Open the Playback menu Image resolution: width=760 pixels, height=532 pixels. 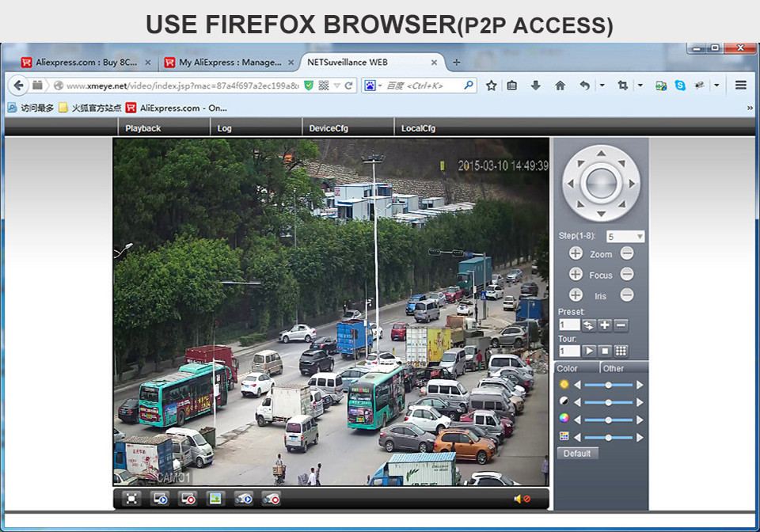coord(142,128)
